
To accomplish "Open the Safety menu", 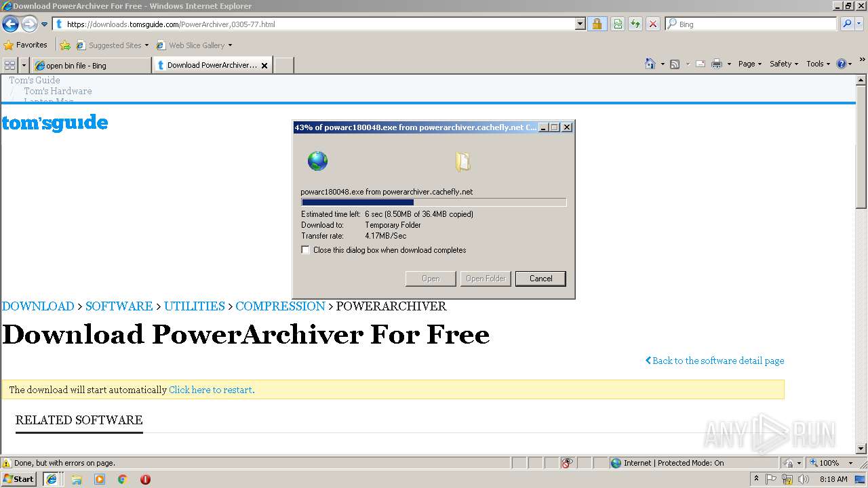I will coord(784,64).
